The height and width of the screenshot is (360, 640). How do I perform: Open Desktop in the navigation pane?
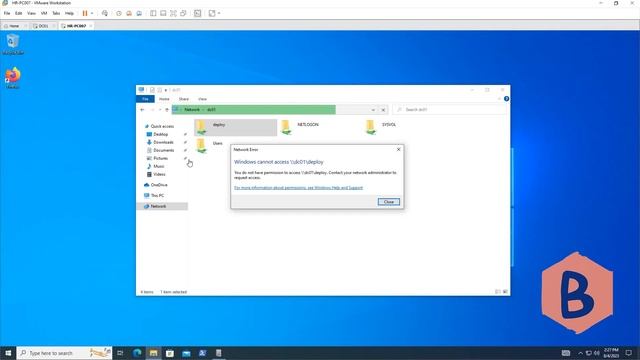click(158, 134)
